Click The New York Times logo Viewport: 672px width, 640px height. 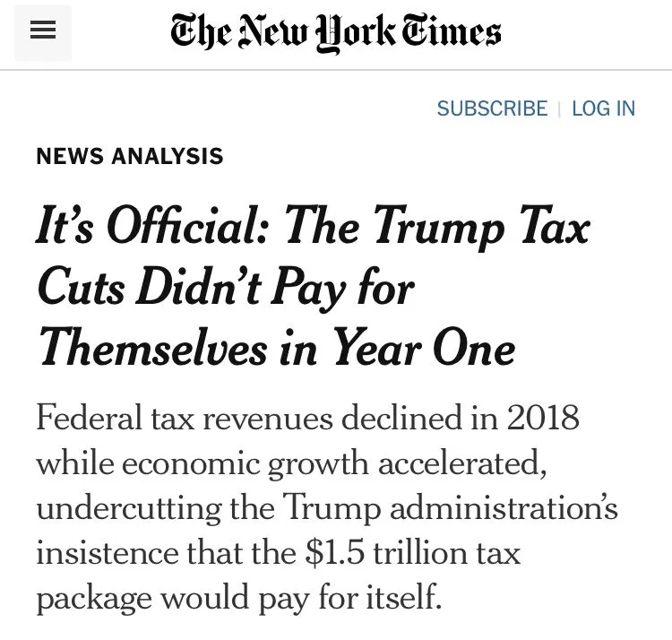336,32
